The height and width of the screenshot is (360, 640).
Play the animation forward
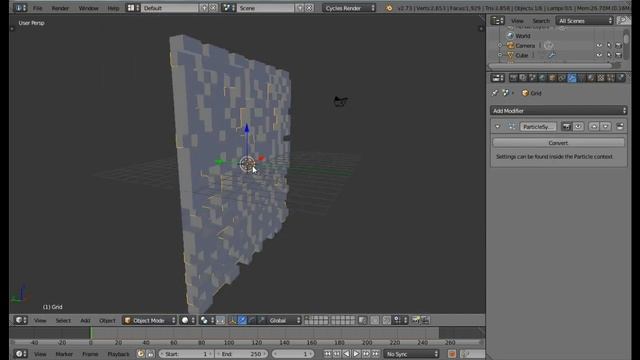(356, 354)
